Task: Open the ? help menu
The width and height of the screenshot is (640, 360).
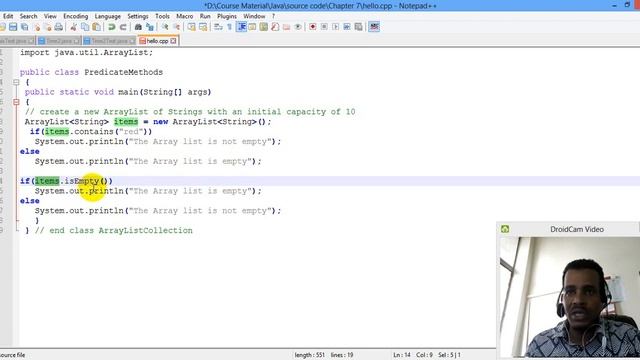Action: tap(273, 16)
